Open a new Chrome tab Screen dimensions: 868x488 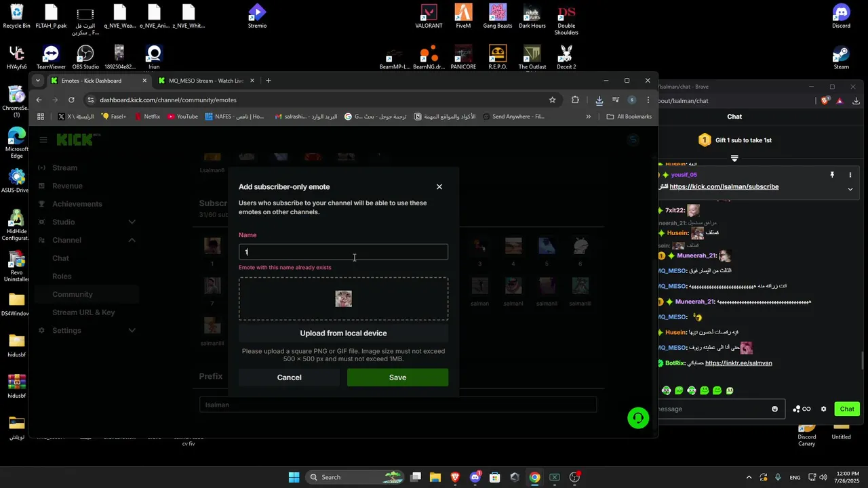click(x=269, y=81)
